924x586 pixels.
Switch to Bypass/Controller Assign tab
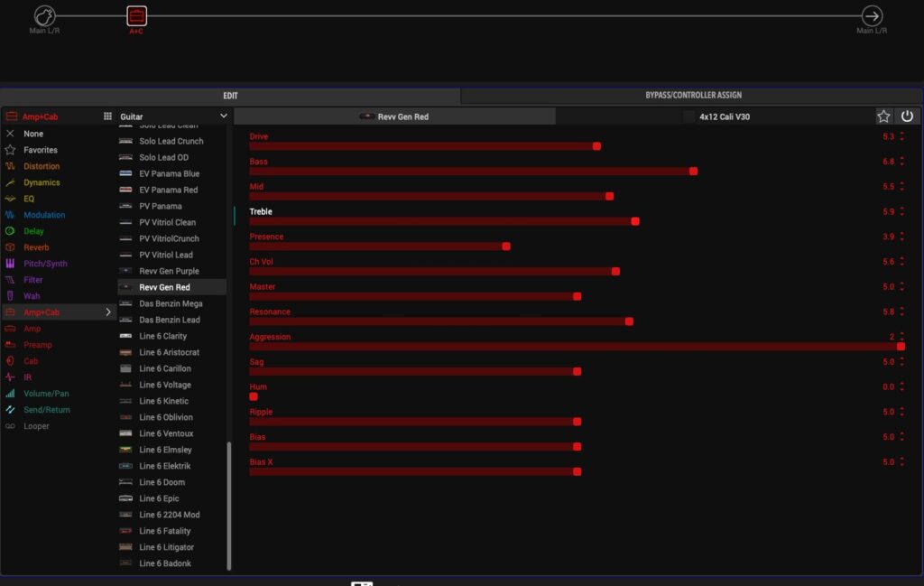click(693, 96)
